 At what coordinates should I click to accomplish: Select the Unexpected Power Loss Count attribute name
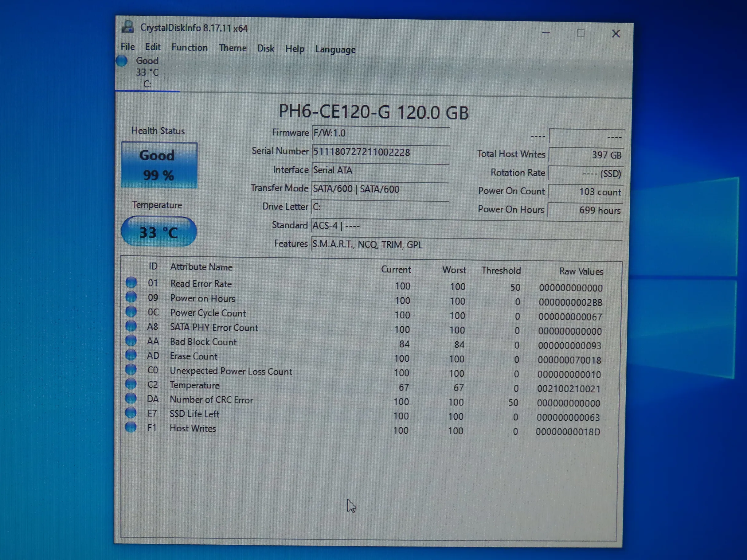click(x=231, y=371)
